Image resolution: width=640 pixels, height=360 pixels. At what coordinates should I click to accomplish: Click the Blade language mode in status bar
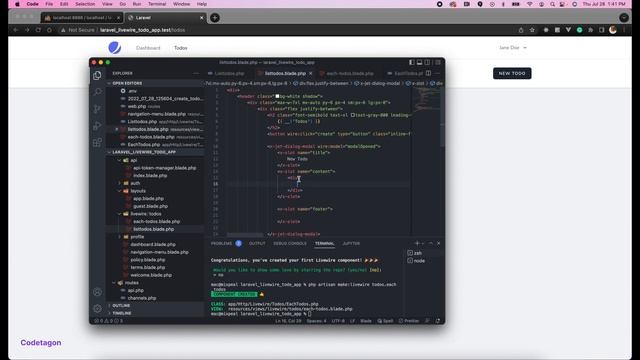[x=366, y=321]
